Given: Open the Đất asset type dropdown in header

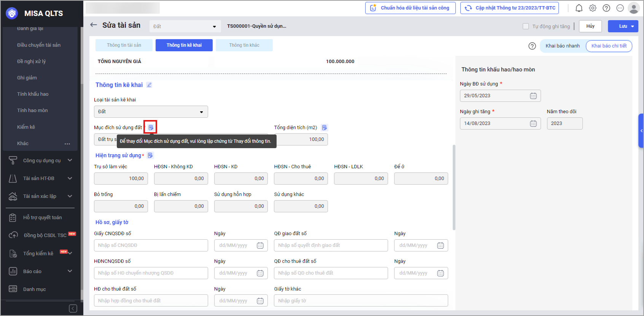Looking at the screenshot, I should [x=185, y=26].
